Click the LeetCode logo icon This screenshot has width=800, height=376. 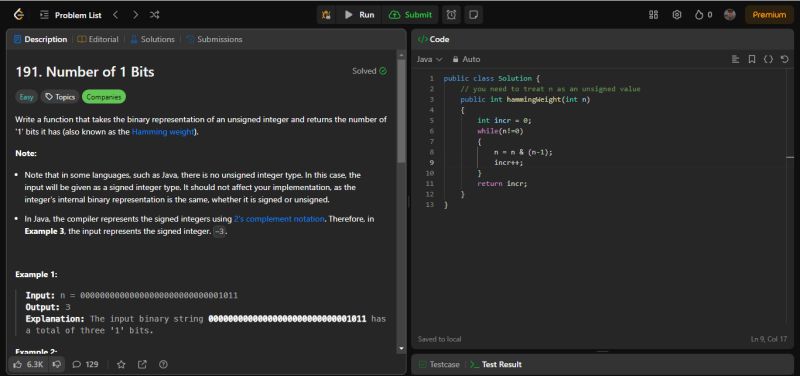tap(19, 15)
